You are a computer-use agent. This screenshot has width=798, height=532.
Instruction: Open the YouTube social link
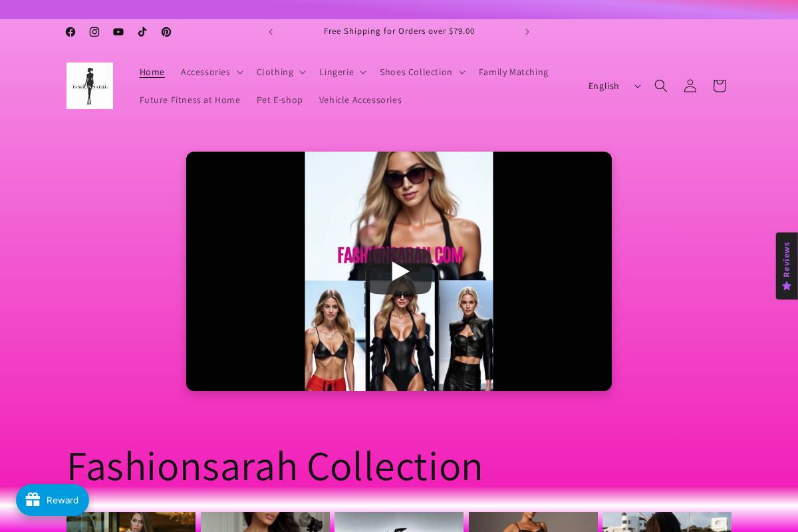118,32
